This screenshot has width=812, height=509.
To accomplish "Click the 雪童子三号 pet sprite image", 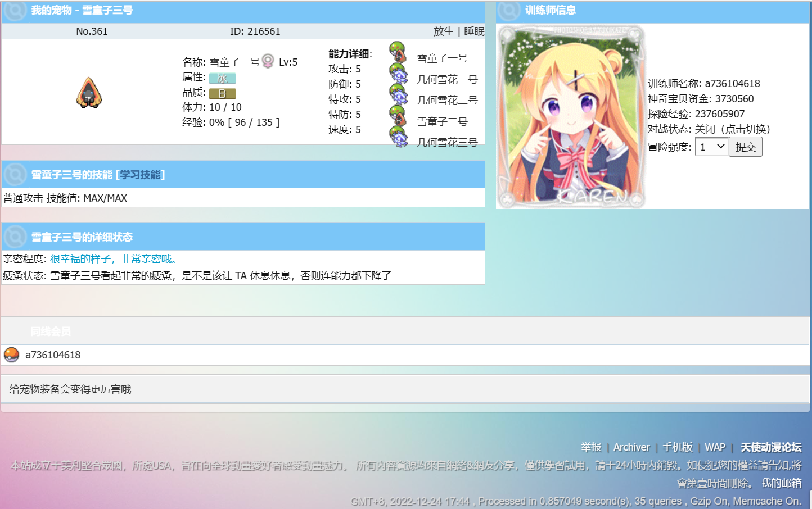I will point(89,92).
